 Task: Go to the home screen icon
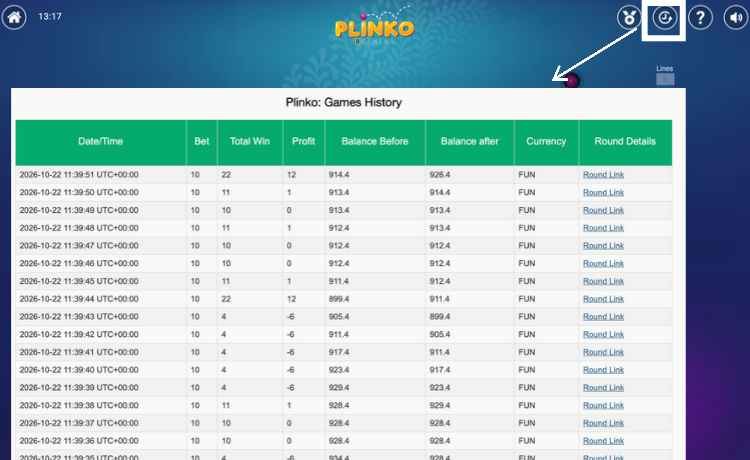pyautogui.click(x=14, y=17)
